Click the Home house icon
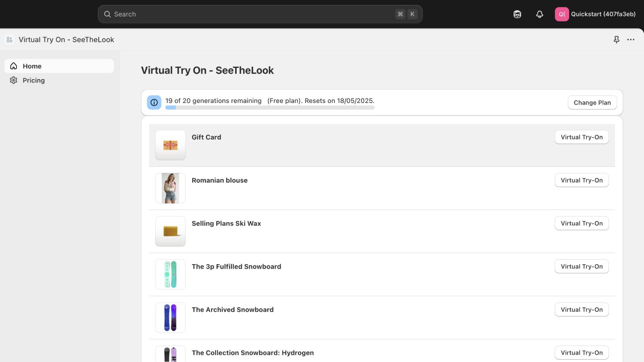This screenshot has height=362, width=644. pos(14,66)
